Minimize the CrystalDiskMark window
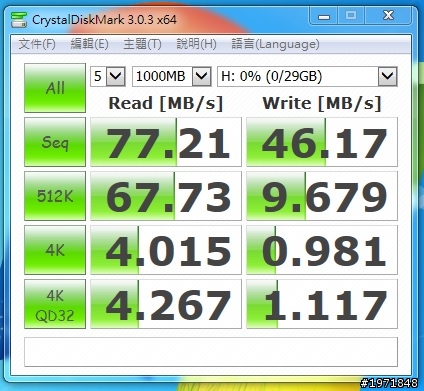The height and width of the screenshot is (391, 424). click(323, 16)
